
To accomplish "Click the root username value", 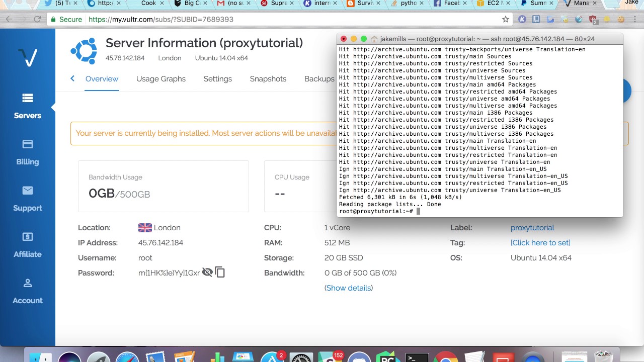I will pyautogui.click(x=145, y=258).
